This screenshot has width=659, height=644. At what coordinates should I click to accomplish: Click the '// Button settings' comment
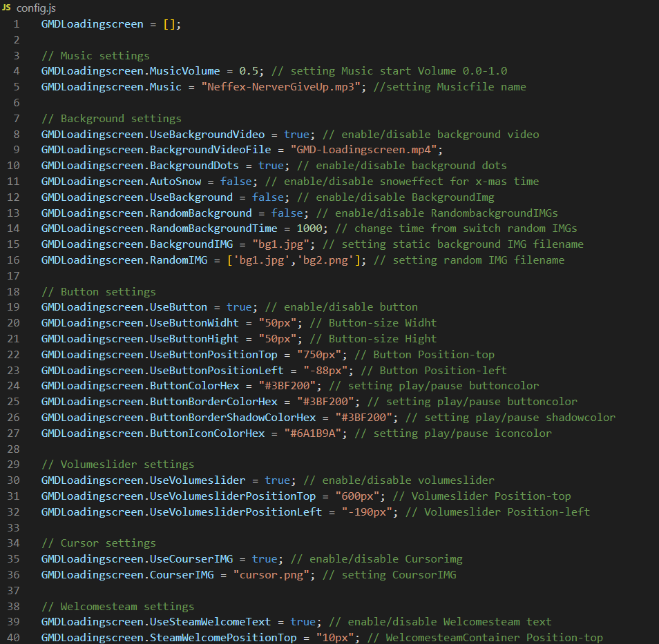(x=98, y=292)
